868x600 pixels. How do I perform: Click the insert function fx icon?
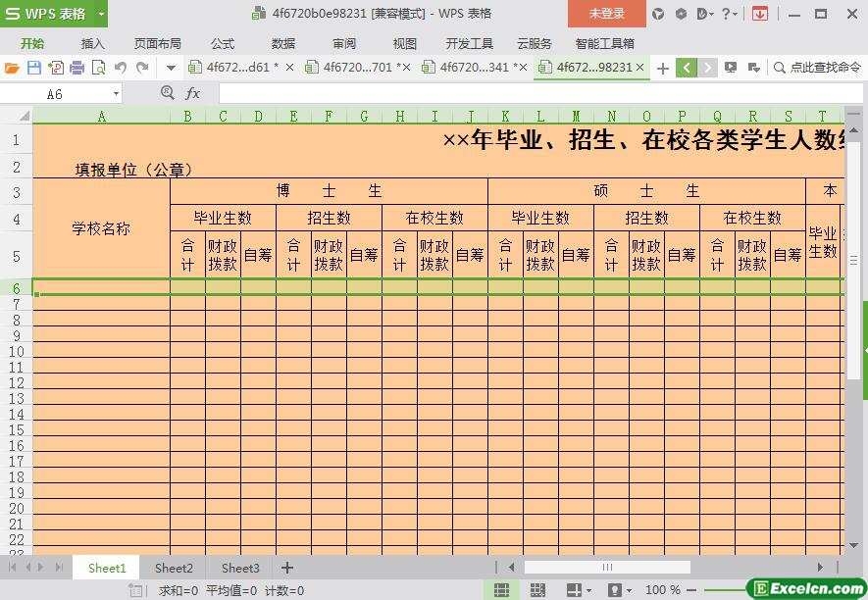pos(193,93)
